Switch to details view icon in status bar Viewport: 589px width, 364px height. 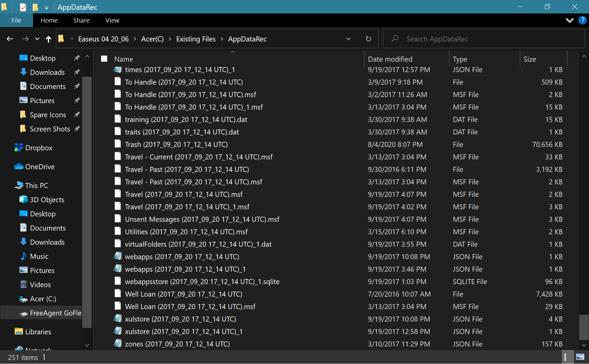(568, 357)
